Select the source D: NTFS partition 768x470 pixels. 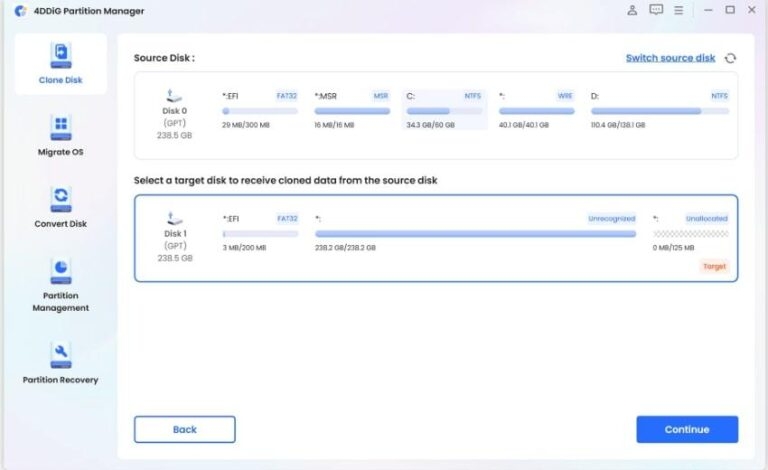(x=659, y=109)
